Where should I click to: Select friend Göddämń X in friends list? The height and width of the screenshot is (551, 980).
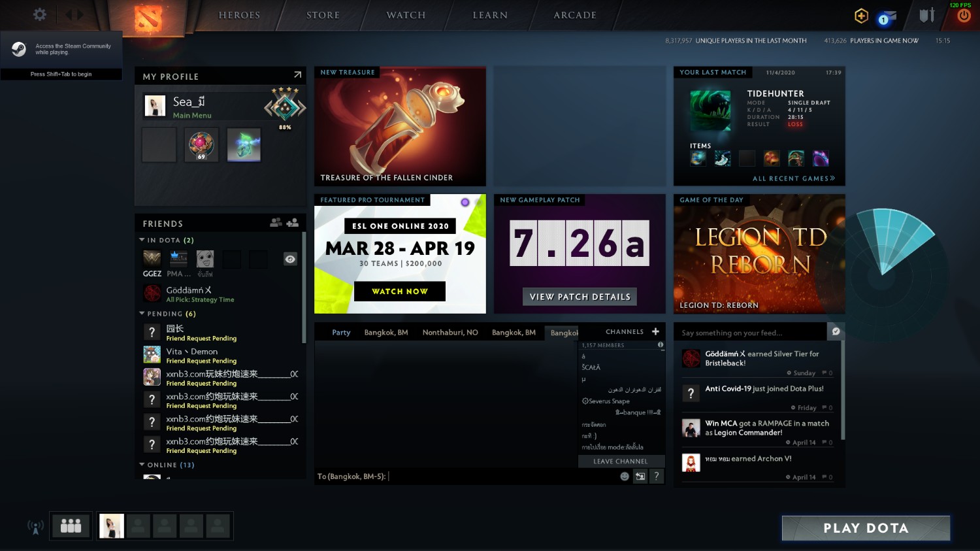(x=221, y=293)
